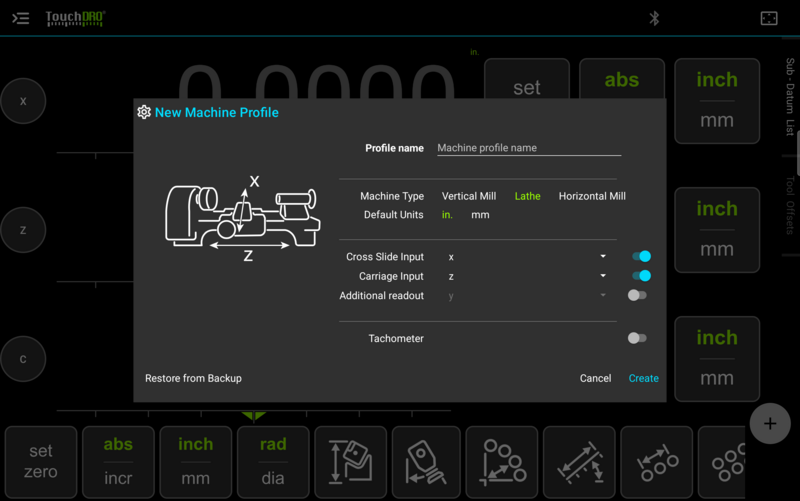Click Create to save the profile
Viewport: 800px width, 501px height.
(643, 379)
